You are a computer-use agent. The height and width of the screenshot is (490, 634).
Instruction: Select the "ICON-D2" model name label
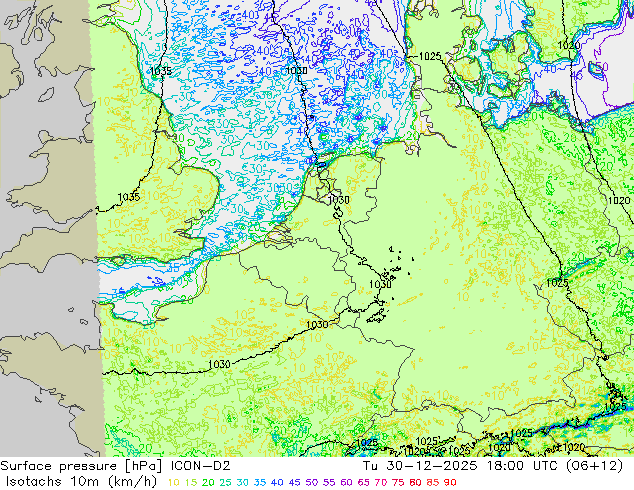coord(201,466)
